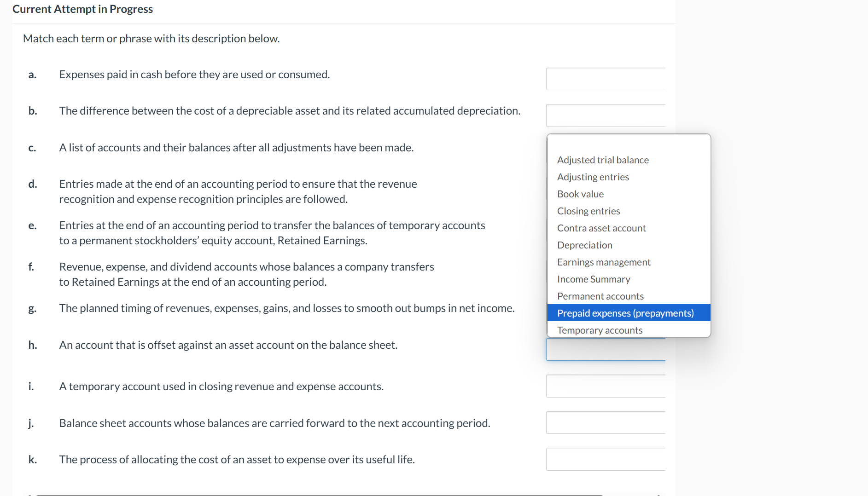868x496 pixels.
Task: Select highlighted 'Prepaid expenses (prepayments)' option
Action: coord(625,313)
